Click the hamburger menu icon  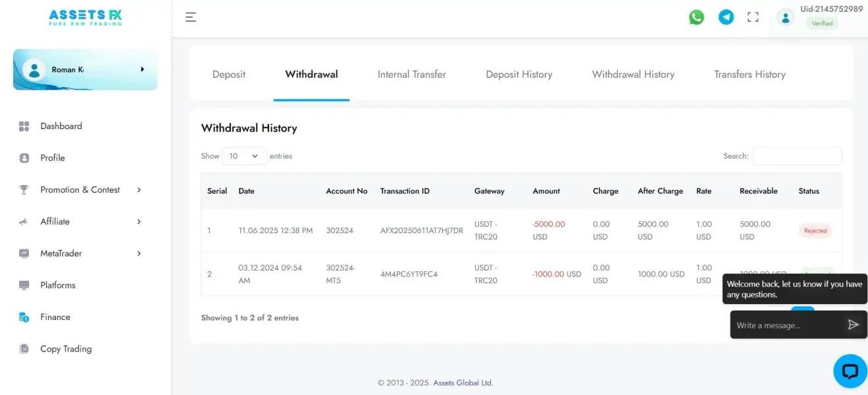pos(191,18)
